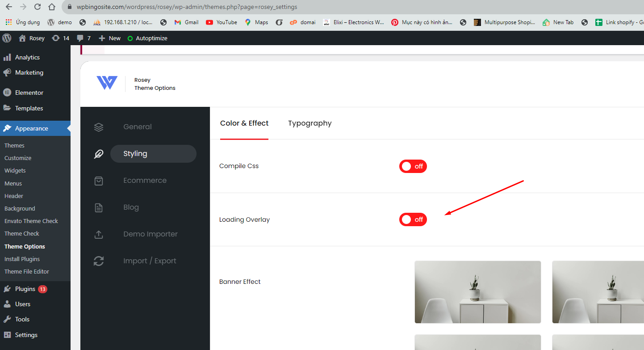Image resolution: width=644 pixels, height=350 pixels.
Task: Open the Appearance admin menu
Action: tap(35, 128)
